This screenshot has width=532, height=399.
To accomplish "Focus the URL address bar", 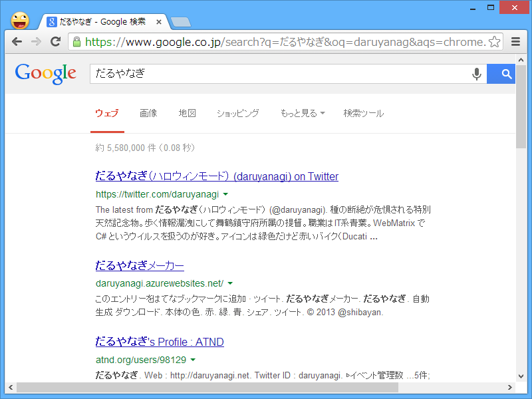I will tap(285, 42).
